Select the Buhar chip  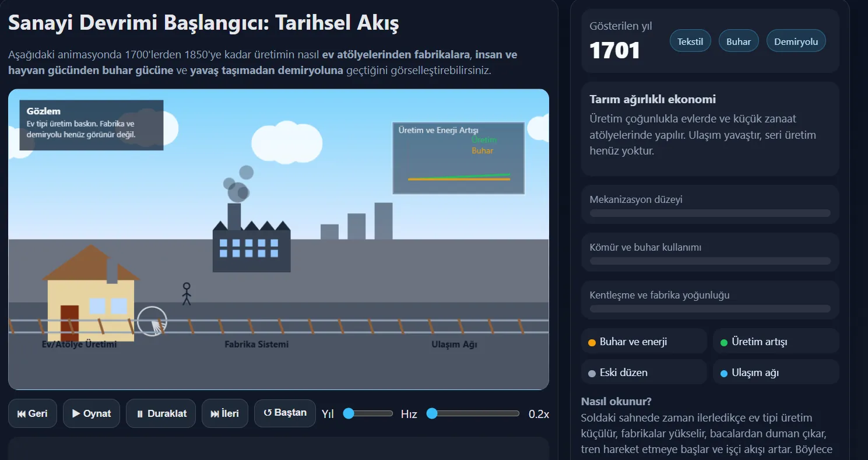739,41
